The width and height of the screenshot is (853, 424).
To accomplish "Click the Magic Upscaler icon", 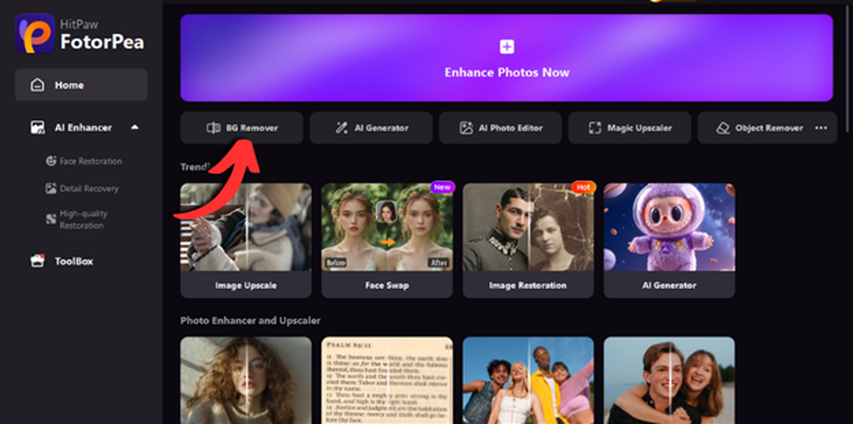I will coord(594,128).
